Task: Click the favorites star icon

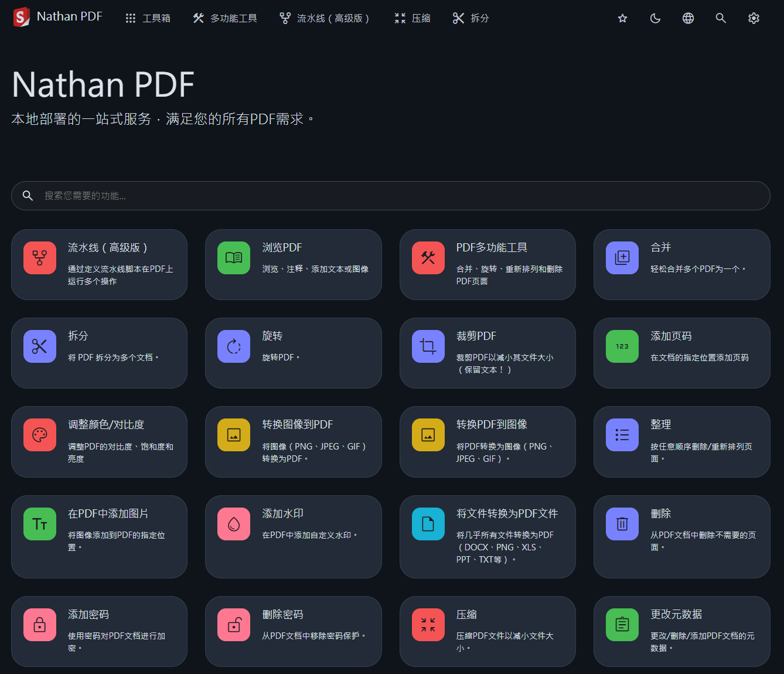Action: (x=623, y=18)
